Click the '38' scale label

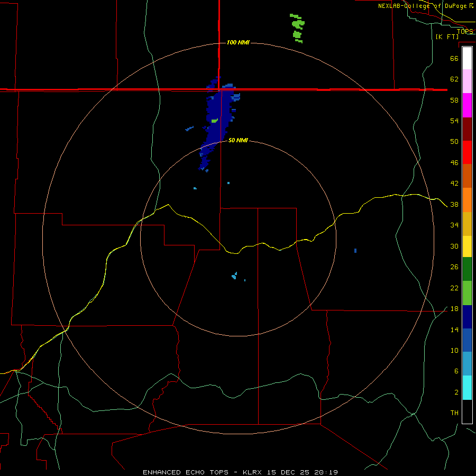click(454, 204)
